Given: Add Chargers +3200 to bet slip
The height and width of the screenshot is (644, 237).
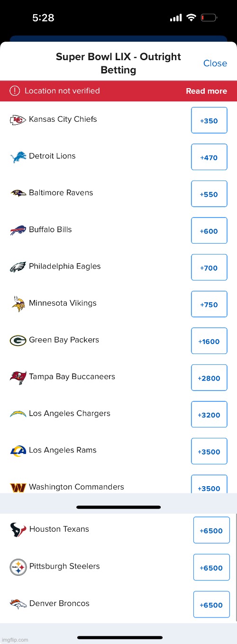Looking at the screenshot, I should [209, 415].
